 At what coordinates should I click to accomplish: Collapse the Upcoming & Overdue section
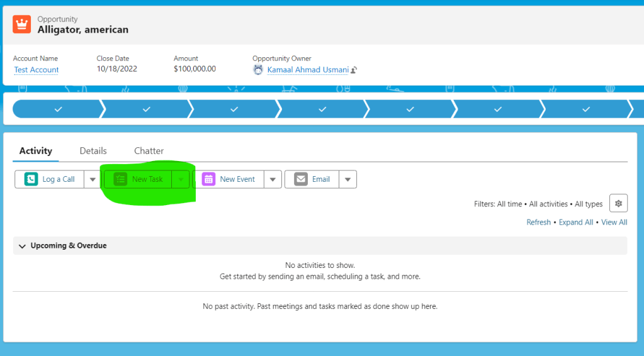click(23, 246)
